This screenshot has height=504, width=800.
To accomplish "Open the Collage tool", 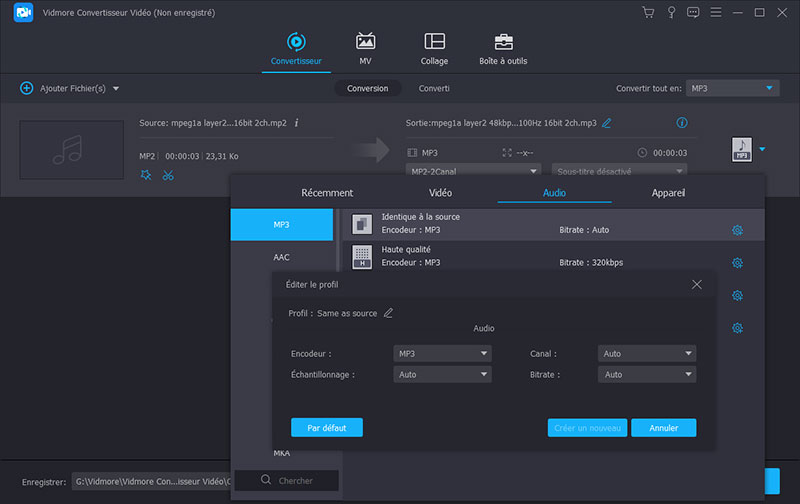I will (x=434, y=42).
